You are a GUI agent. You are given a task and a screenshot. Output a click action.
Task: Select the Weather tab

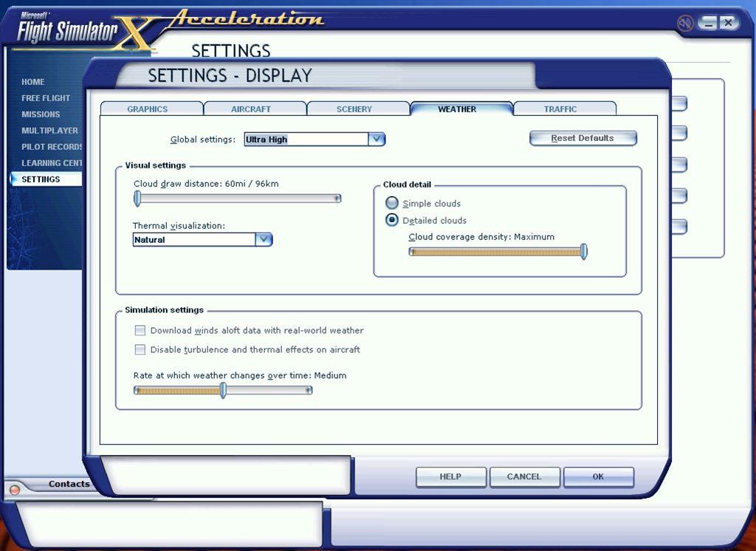point(457,109)
